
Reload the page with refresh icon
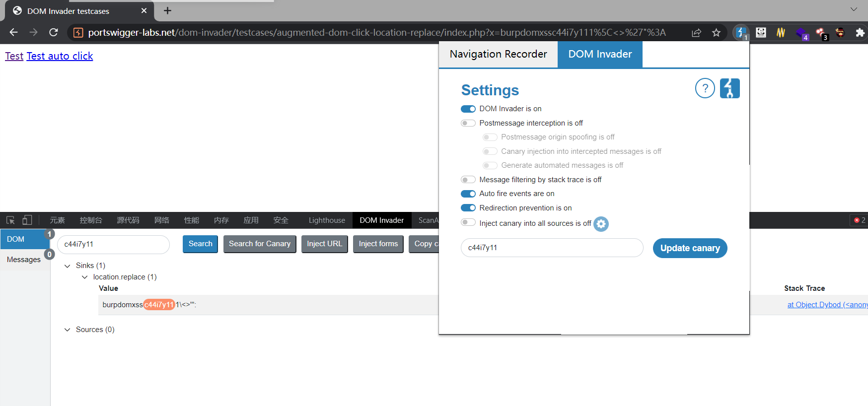(x=54, y=32)
